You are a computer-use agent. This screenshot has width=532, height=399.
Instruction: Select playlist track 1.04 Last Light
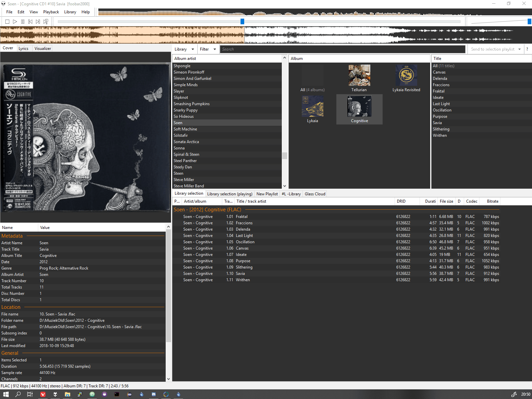point(336,236)
